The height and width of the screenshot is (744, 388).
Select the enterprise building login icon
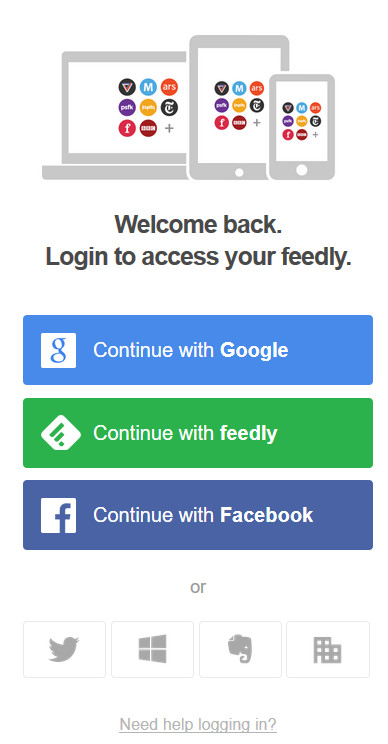[x=328, y=649]
